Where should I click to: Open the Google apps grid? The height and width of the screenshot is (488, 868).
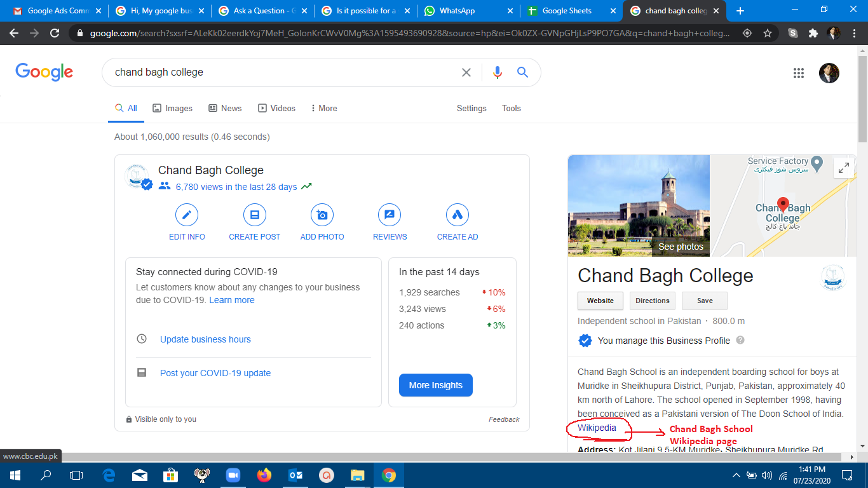799,73
